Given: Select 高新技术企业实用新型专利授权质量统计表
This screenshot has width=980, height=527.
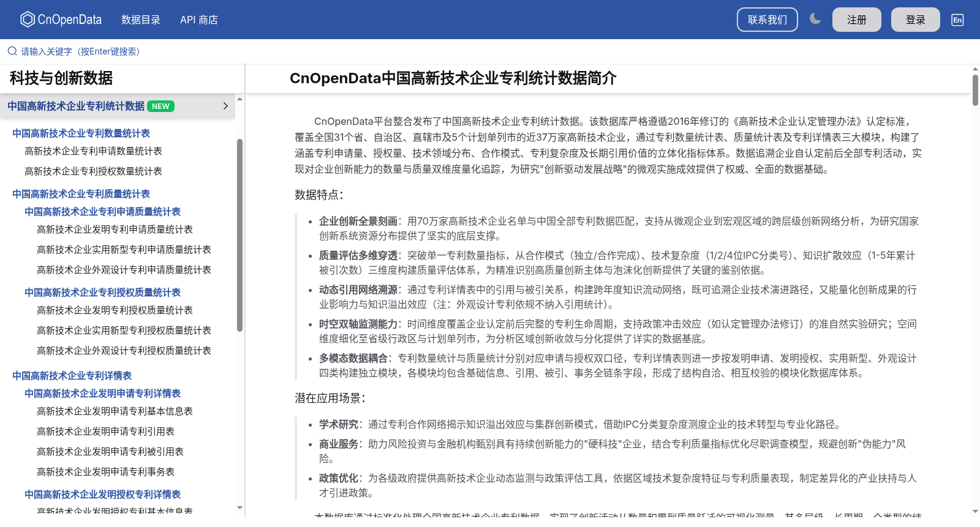Looking at the screenshot, I should point(124,331).
